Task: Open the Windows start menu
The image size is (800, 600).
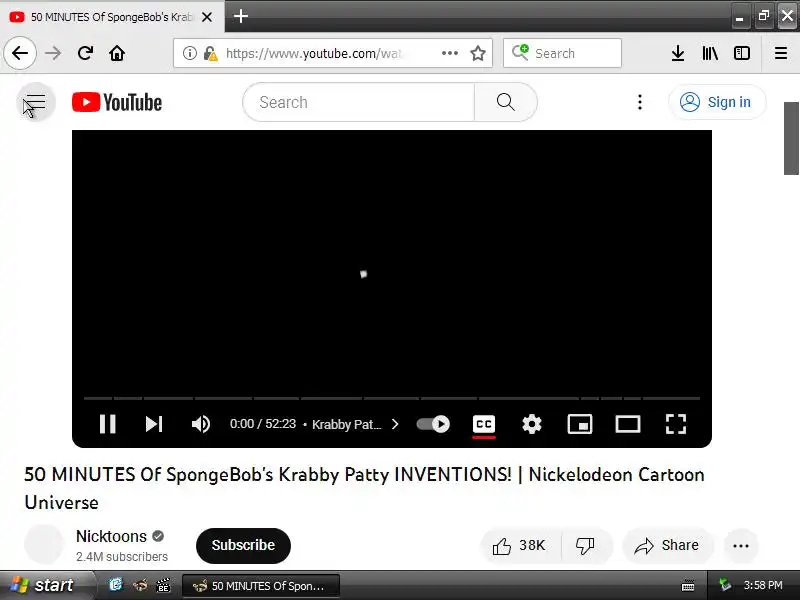Action: coord(46,585)
